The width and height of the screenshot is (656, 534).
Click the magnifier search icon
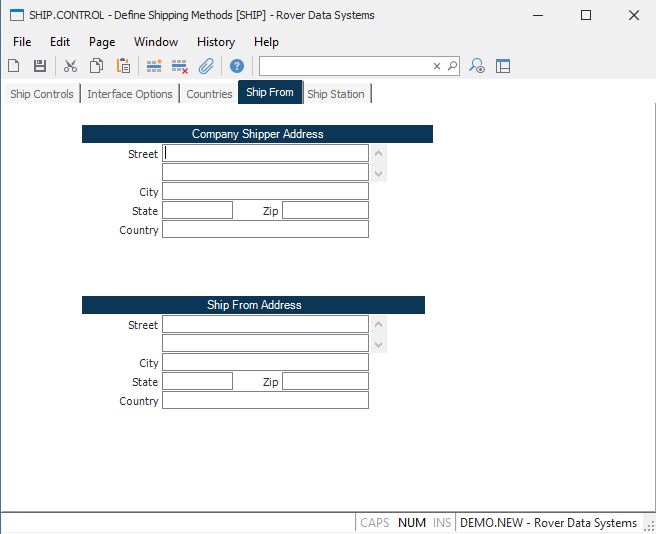click(452, 66)
